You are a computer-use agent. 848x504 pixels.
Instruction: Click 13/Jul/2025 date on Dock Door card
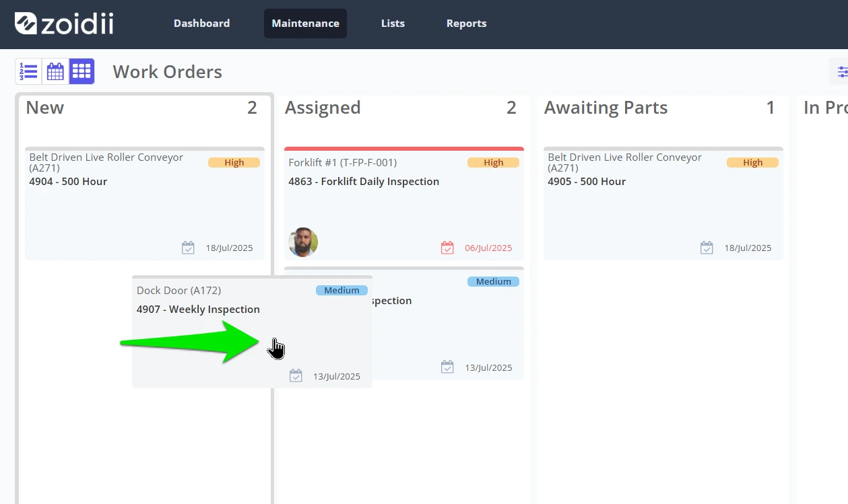coord(337,376)
